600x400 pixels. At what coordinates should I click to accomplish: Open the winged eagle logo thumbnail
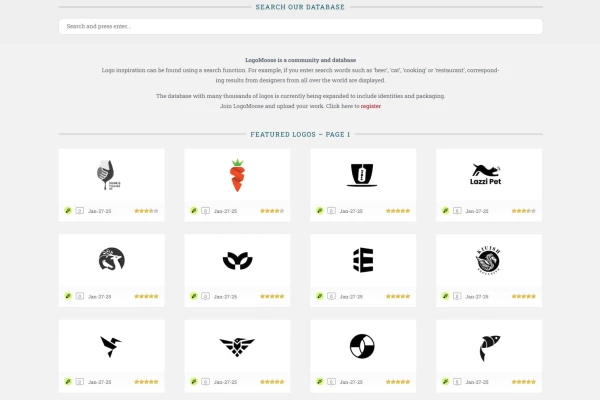[237, 347]
